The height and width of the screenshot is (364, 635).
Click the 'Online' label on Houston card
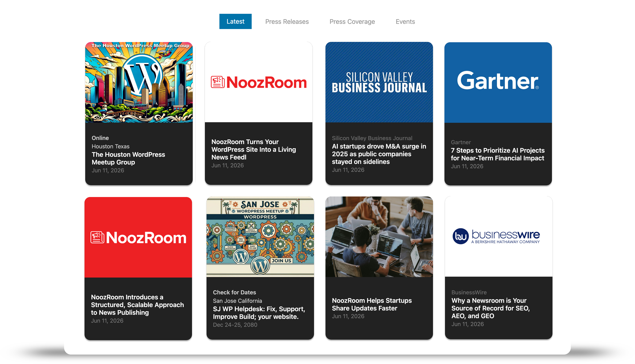(100, 138)
